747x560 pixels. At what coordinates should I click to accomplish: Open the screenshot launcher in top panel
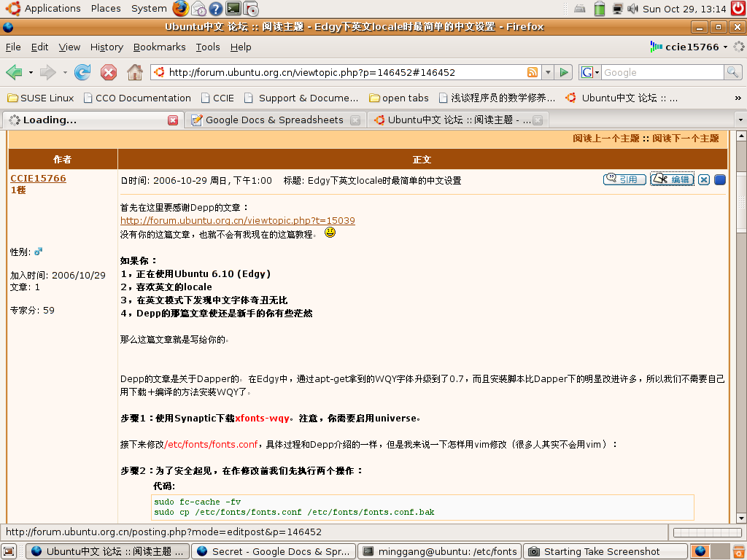251,9
